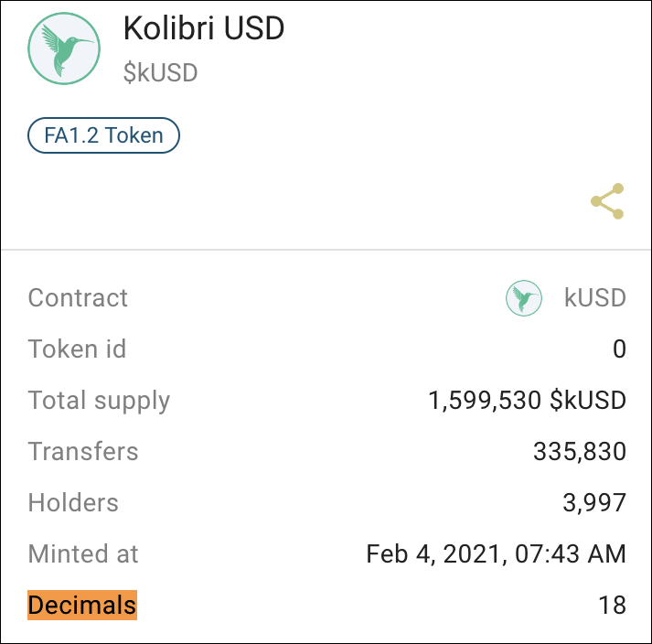The width and height of the screenshot is (652, 644).
Task: Click the Transfers count 335,830
Action: pyautogui.click(x=579, y=452)
